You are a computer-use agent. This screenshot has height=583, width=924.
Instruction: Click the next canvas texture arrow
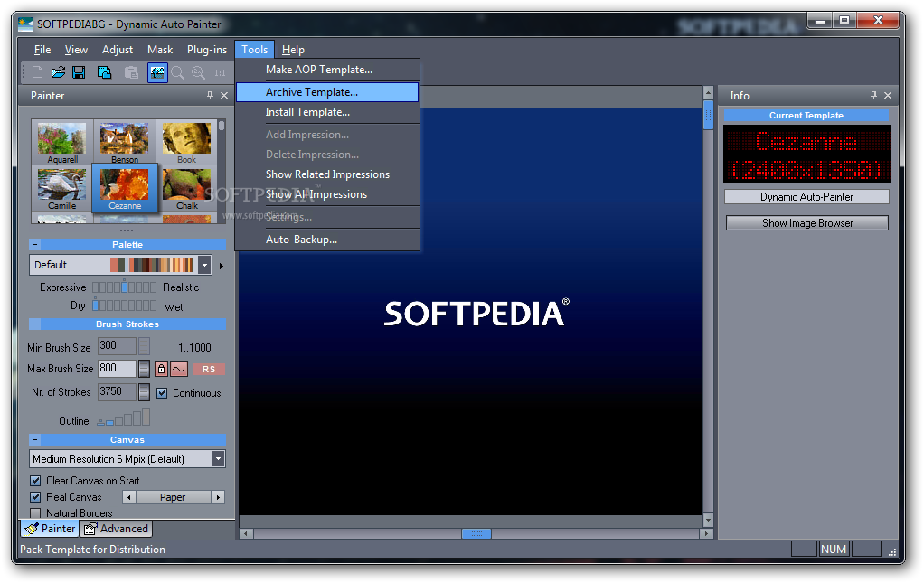tap(218, 497)
